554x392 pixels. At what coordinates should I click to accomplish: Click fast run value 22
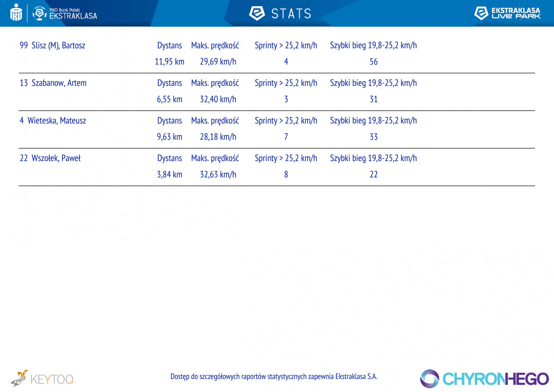374,175
